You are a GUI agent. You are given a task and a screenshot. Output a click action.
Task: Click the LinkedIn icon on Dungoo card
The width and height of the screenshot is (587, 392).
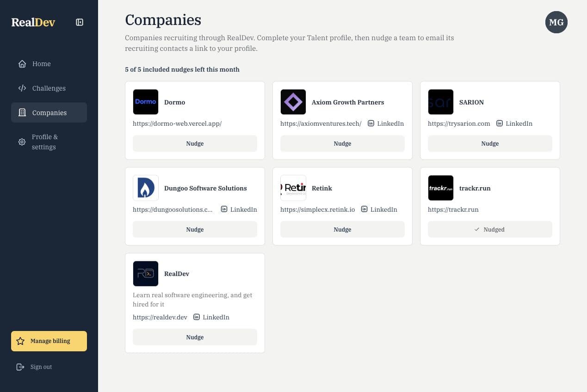[224, 209]
